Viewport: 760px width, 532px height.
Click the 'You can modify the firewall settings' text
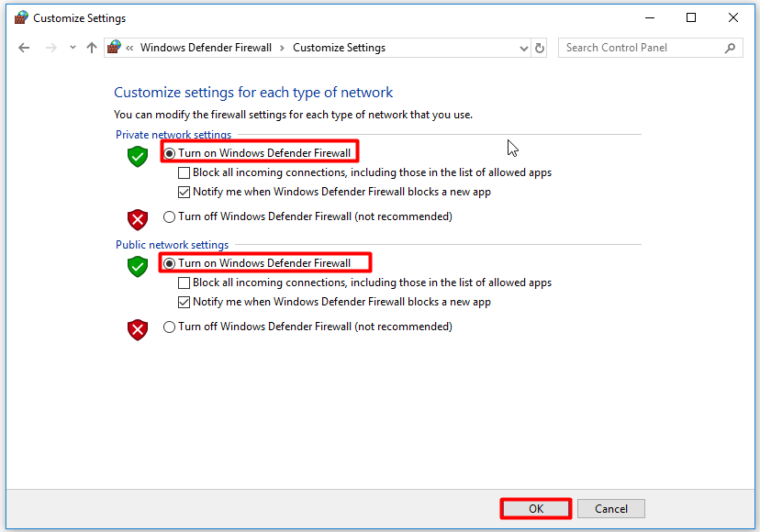point(293,115)
